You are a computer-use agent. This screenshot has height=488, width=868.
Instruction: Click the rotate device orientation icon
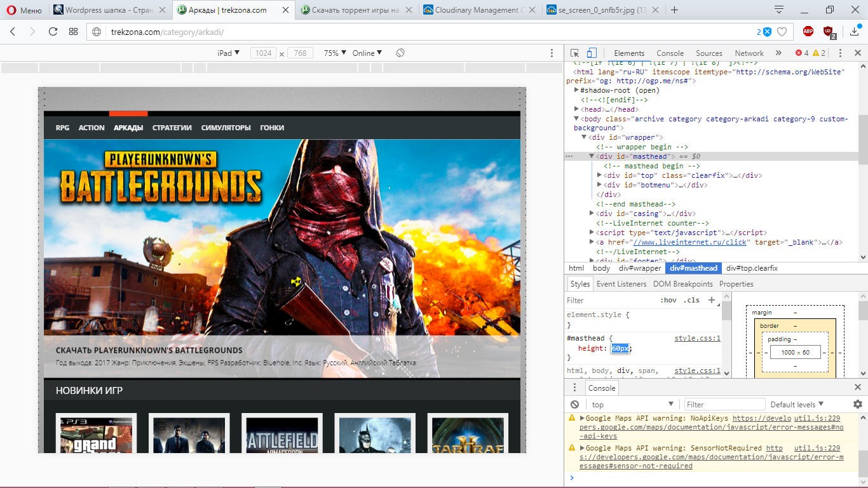pyautogui.click(x=400, y=53)
